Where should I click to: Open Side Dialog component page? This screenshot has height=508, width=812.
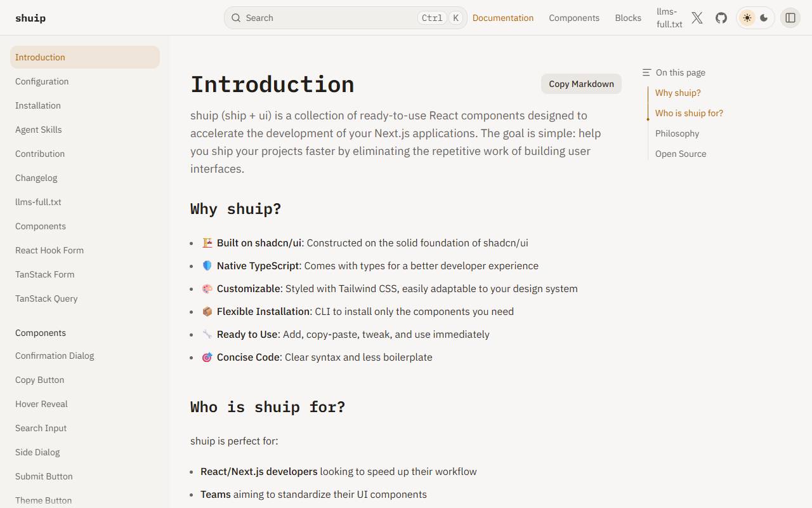coord(85,452)
